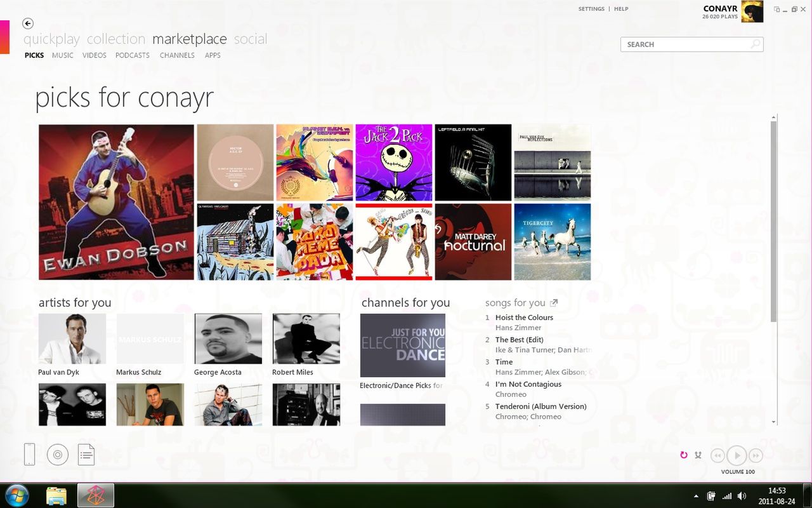
Task: Click the vertical scrollbar thumb
Action: pyautogui.click(x=773, y=221)
